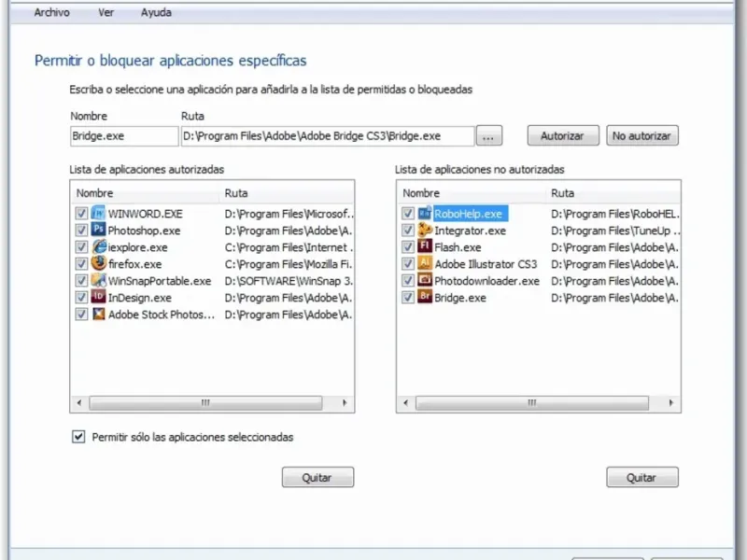Image resolution: width=747 pixels, height=560 pixels.
Task: Click the Photodownloader.exe app icon
Action: coord(425,280)
